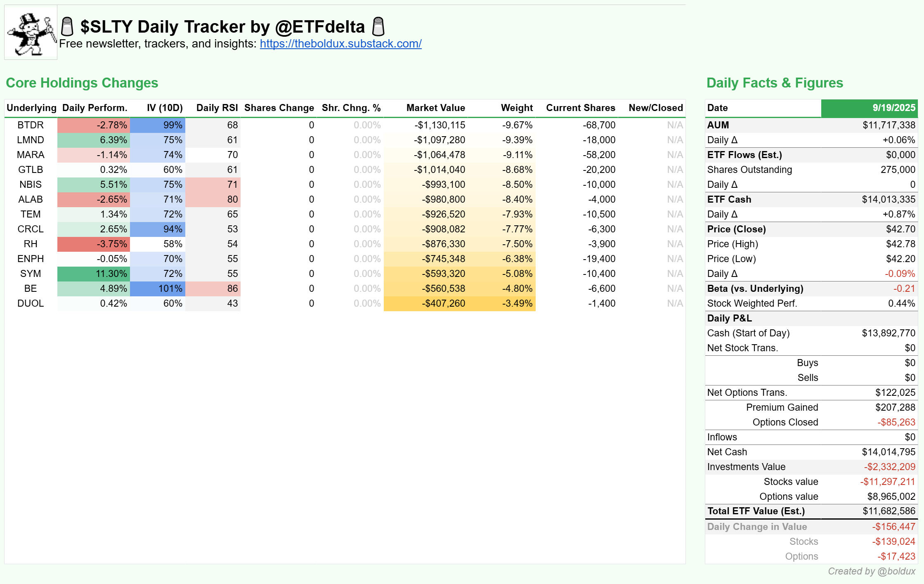Open the theboldux.substack.com link
This screenshot has width=924, height=584.
click(x=341, y=43)
